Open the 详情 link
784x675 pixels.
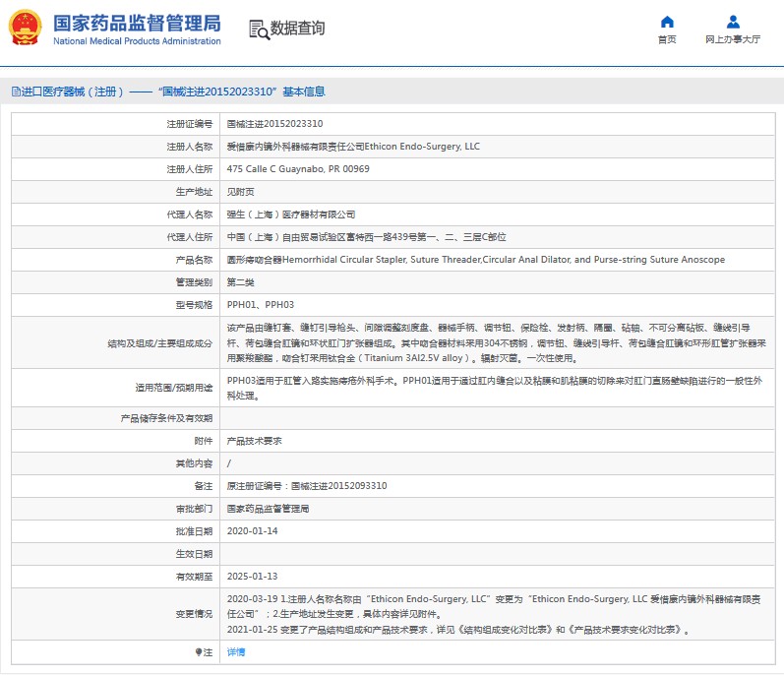click(236, 652)
